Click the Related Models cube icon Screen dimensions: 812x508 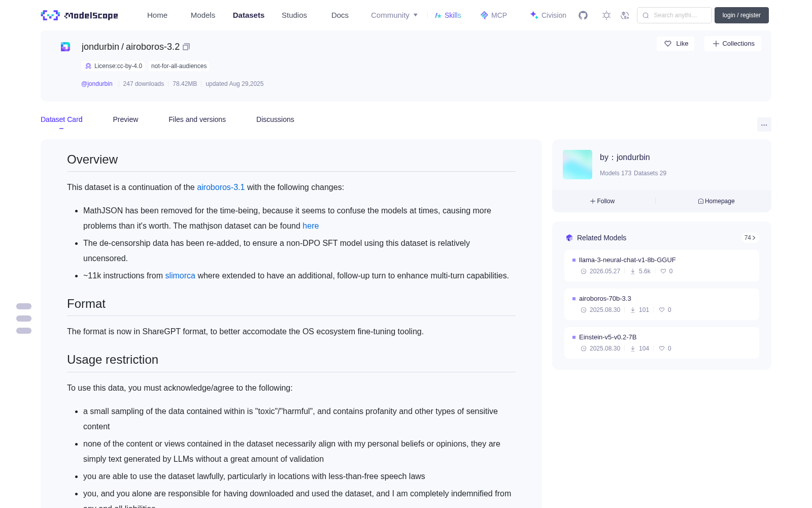point(569,238)
